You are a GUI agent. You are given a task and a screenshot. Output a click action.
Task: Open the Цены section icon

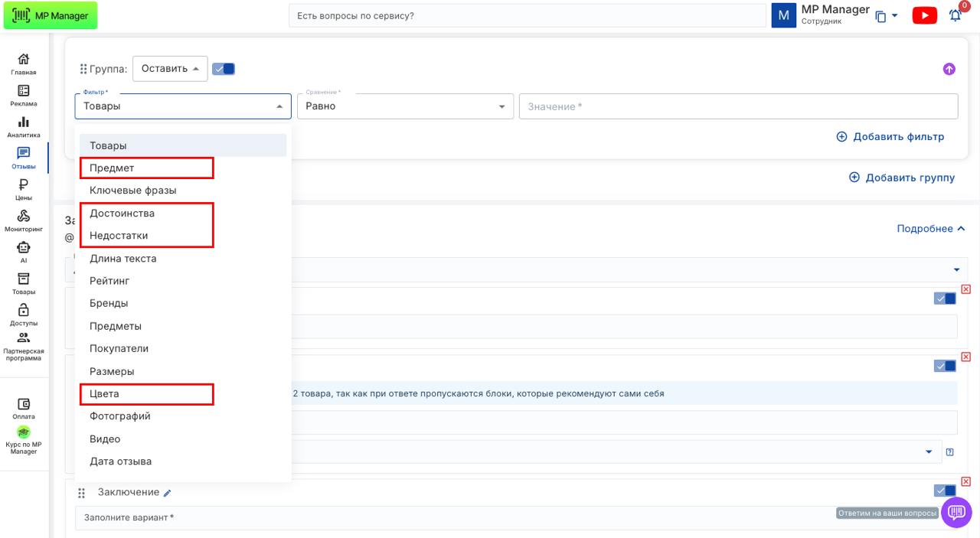click(23, 189)
